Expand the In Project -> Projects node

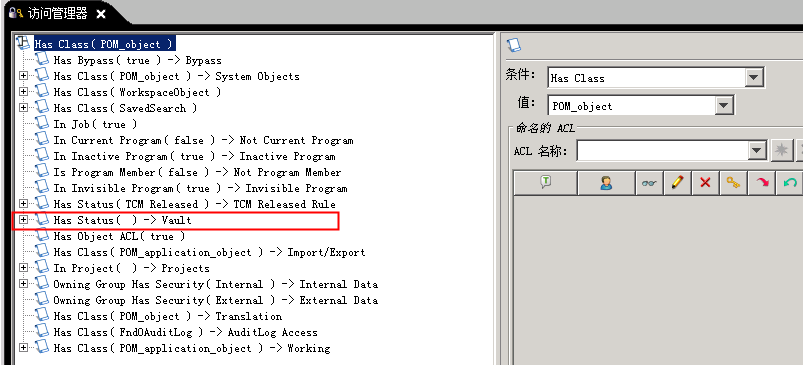click(x=23, y=268)
